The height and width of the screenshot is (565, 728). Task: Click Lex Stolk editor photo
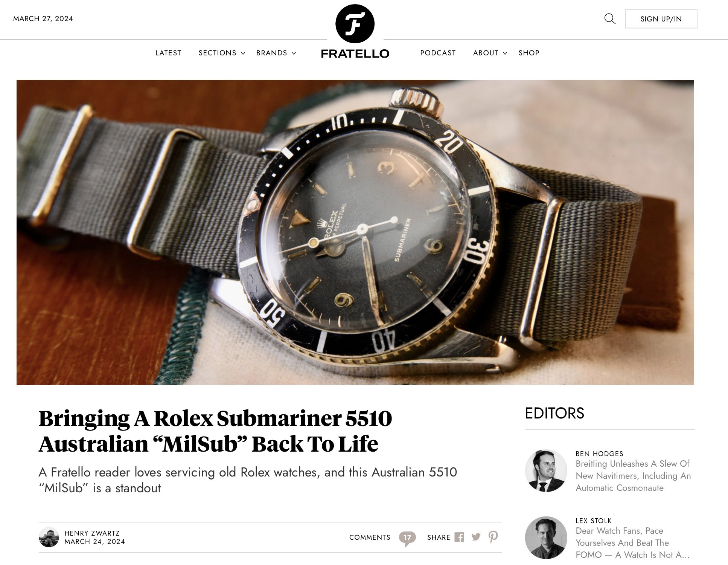(546, 538)
